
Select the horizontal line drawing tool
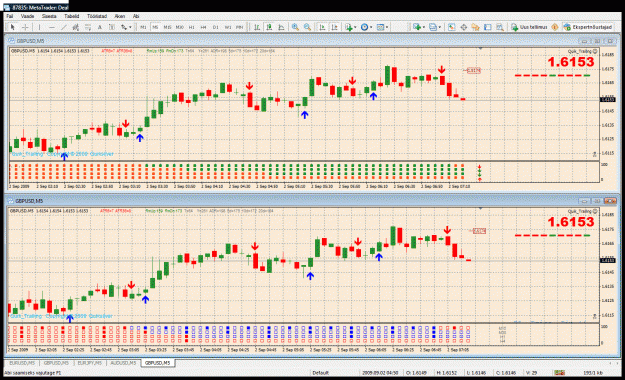pyautogui.click(x=52, y=27)
